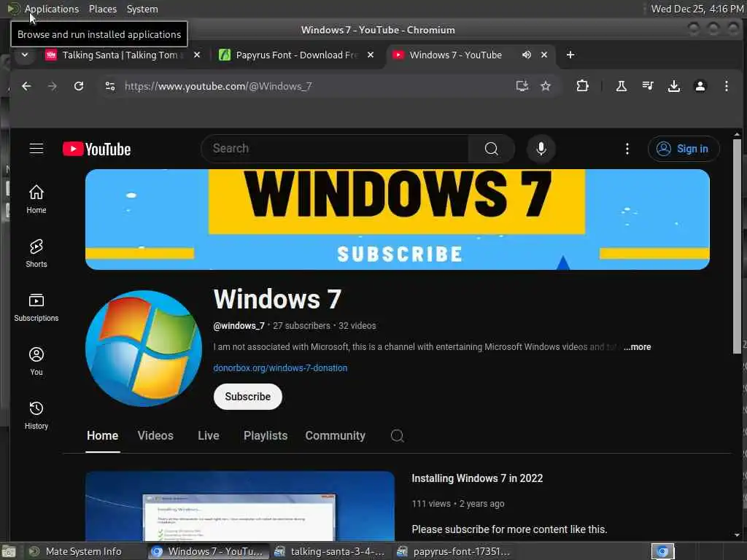Open the You section in sidebar
The image size is (747, 560).
pyautogui.click(x=36, y=362)
